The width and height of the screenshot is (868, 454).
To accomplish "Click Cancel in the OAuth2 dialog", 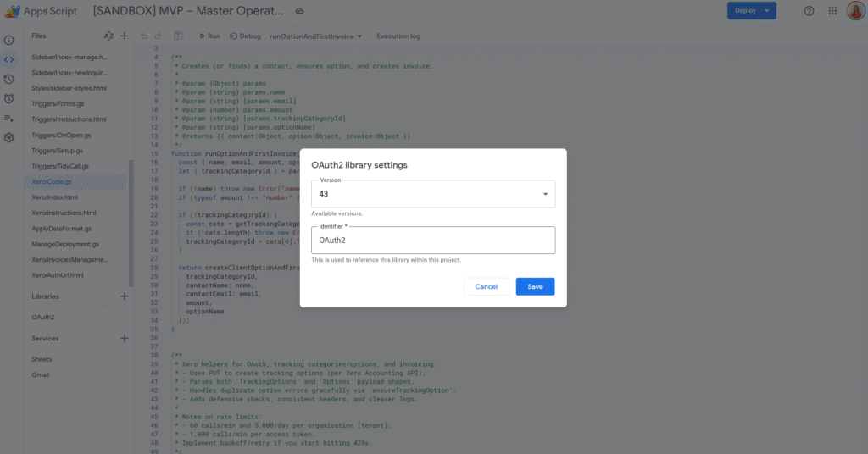I will [x=487, y=286].
